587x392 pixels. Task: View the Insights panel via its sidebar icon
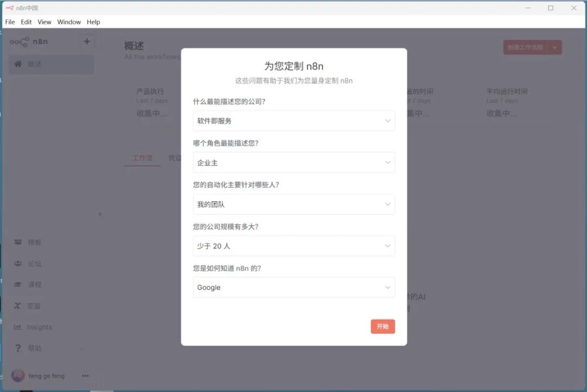click(38, 327)
